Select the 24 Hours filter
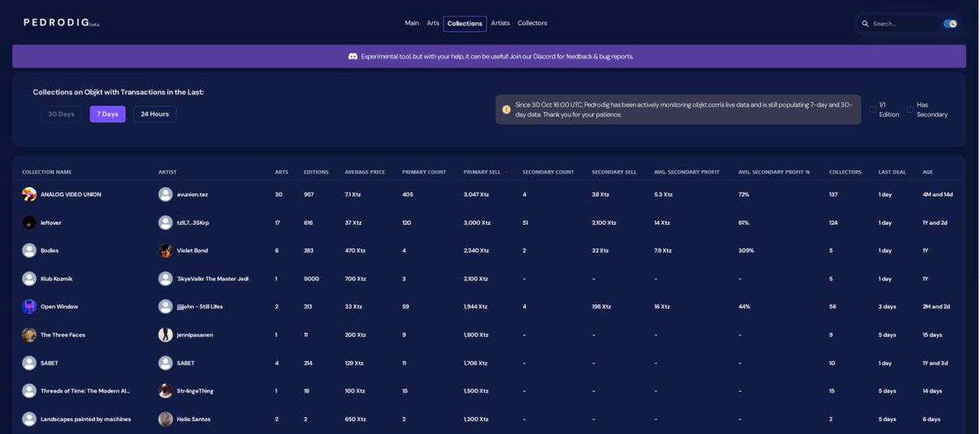The width and height of the screenshot is (980, 434). coord(154,114)
